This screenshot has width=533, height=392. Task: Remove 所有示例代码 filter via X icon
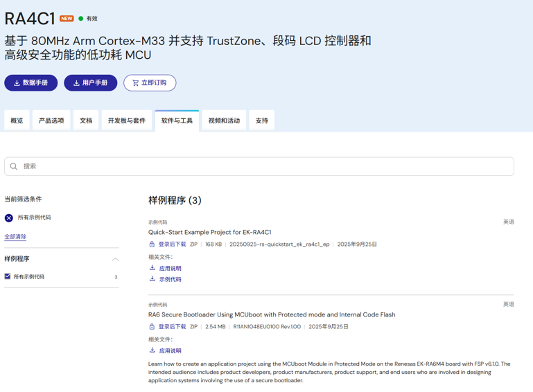pos(9,217)
